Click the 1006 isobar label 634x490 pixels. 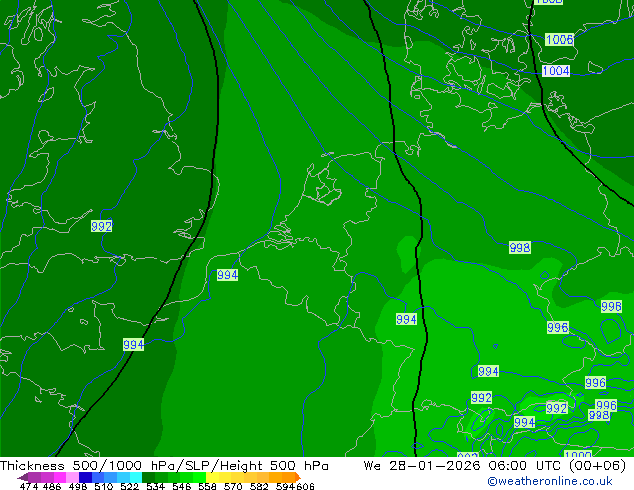(x=560, y=40)
